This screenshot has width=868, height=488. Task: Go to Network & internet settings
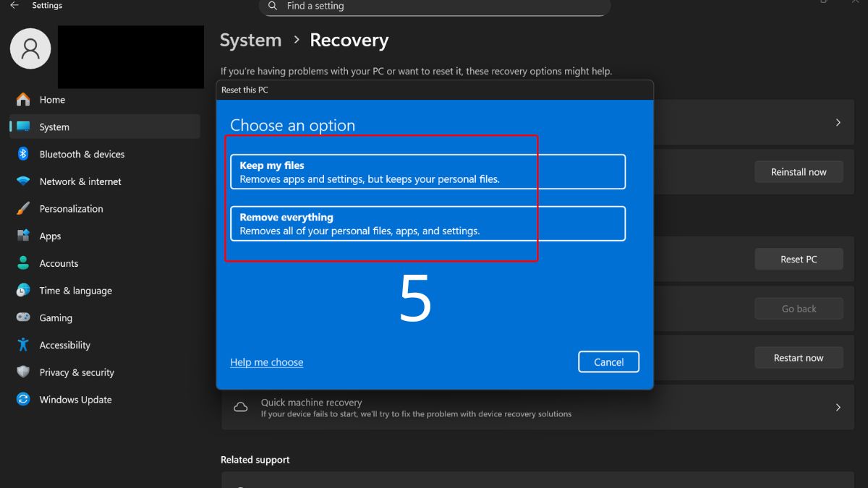[x=104, y=181]
